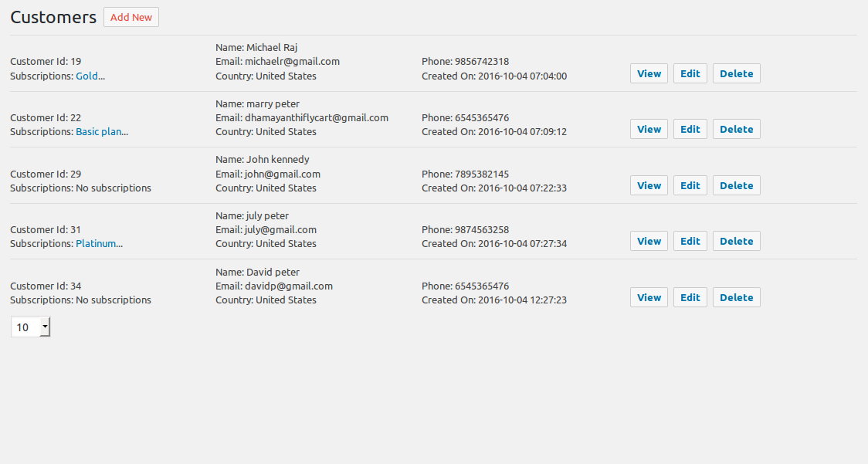Edit customer David peter
Screen dimensions: 868x464
pos(690,297)
